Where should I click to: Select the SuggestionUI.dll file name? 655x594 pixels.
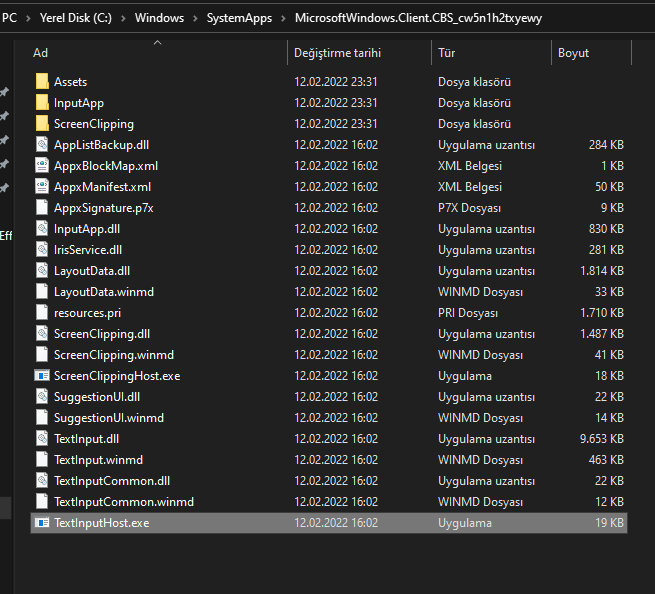pyautogui.click(x=97, y=397)
